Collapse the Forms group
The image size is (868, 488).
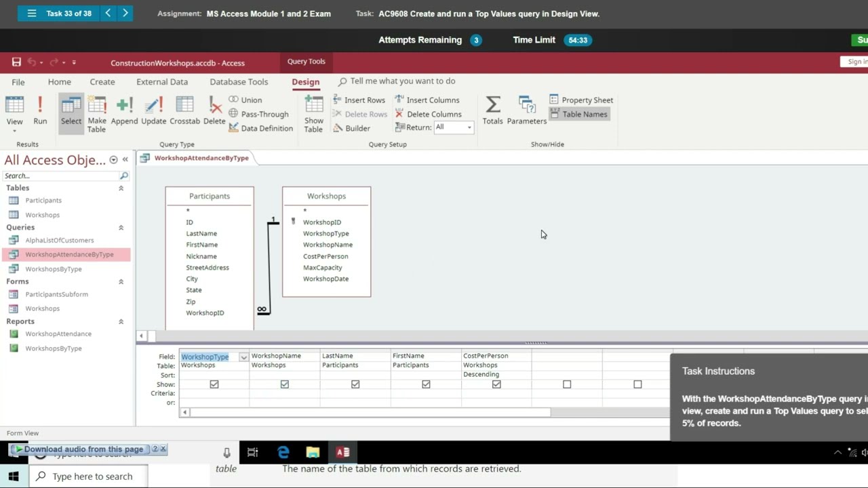coord(121,282)
